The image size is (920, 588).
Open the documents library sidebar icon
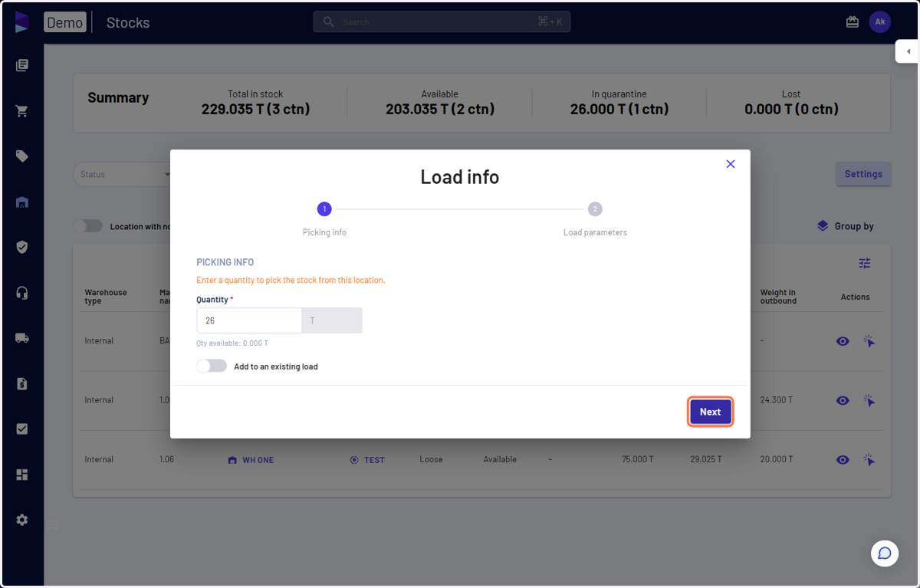click(x=22, y=66)
